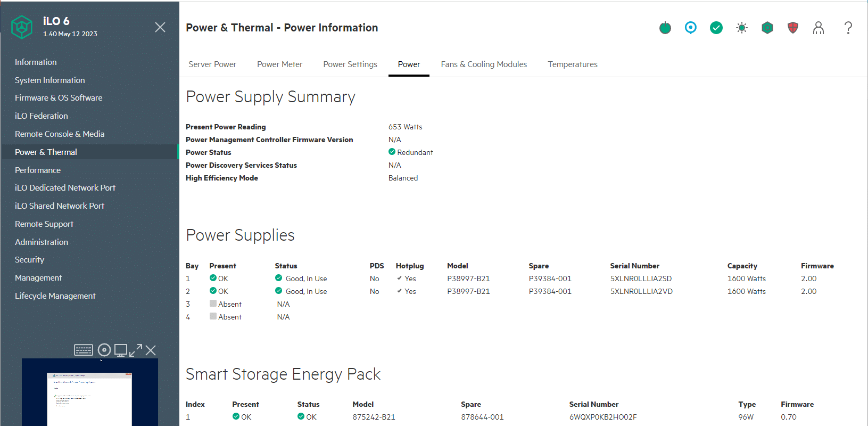The width and height of the screenshot is (868, 426).
Task: Click the sun-shaped theme icon
Action: 742,28
